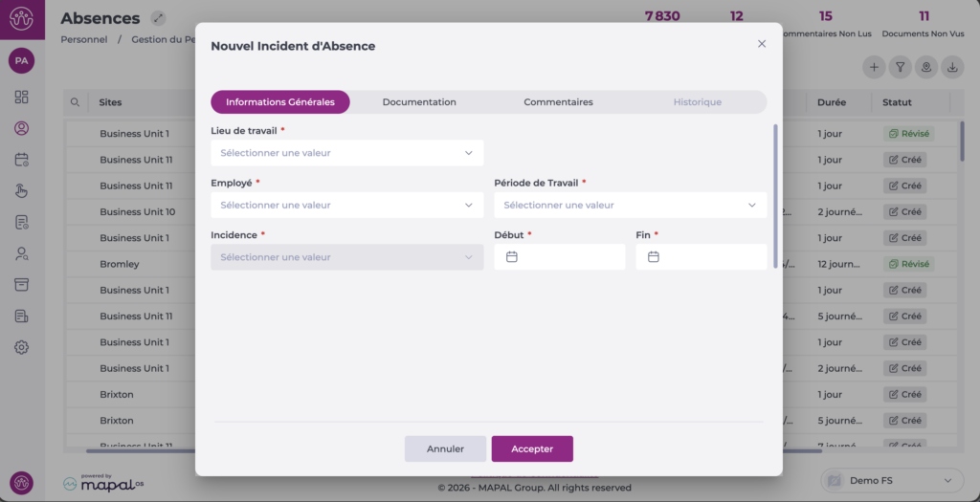Expand the Employé dropdown

[x=346, y=205]
